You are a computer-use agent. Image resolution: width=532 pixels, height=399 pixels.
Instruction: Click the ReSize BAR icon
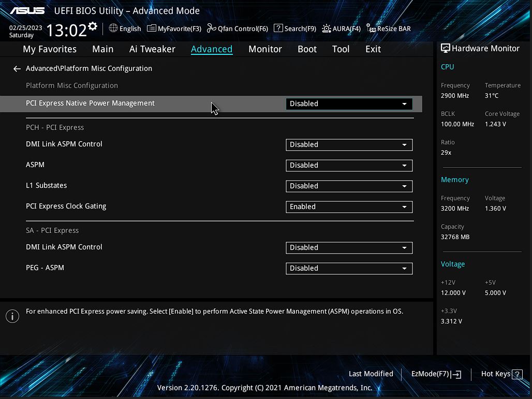[371, 28]
